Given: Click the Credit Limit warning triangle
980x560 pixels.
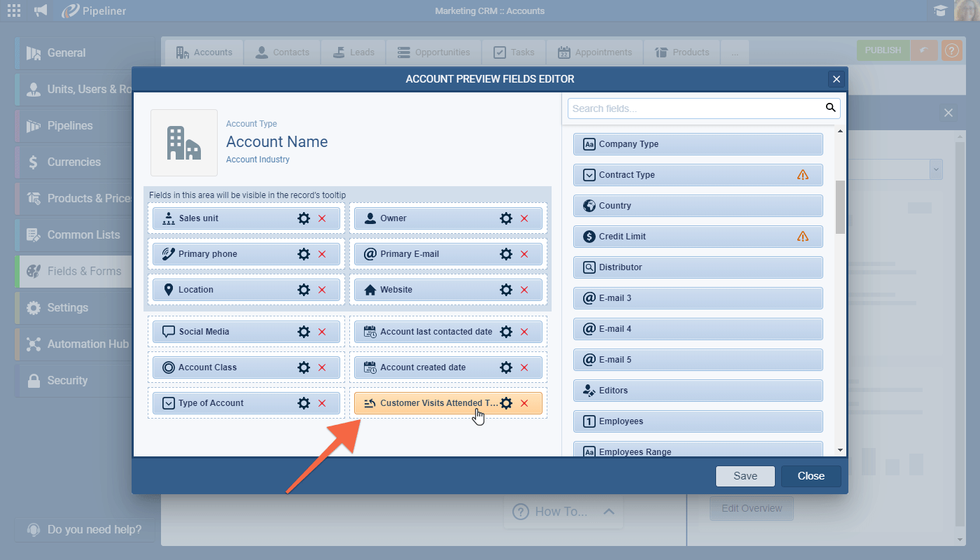Looking at the screenshot, I should pos(803,237).
